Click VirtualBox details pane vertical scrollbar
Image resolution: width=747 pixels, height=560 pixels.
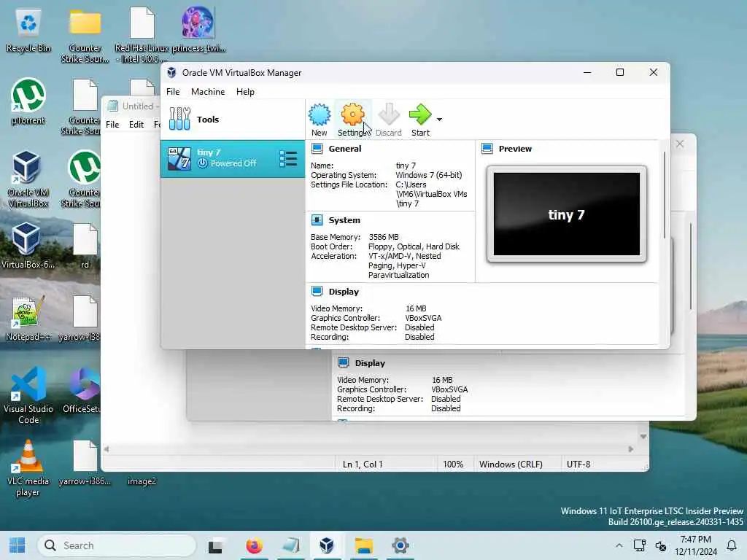[664, 195]
